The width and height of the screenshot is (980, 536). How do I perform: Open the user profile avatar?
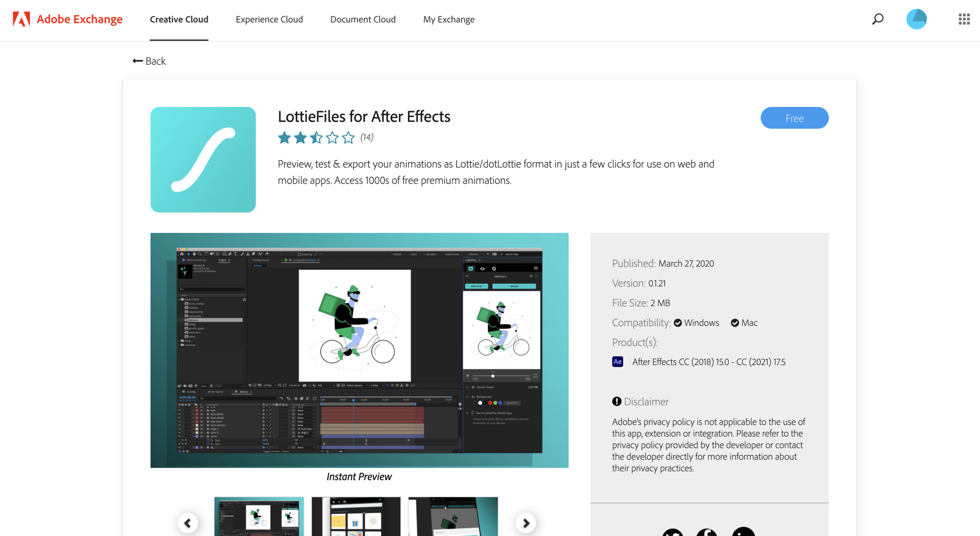(916, 19)
